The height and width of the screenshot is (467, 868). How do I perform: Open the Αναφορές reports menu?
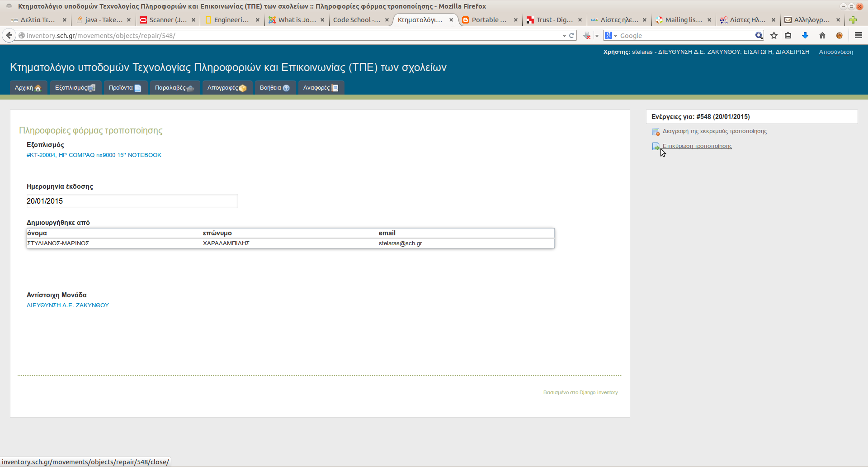321,88
